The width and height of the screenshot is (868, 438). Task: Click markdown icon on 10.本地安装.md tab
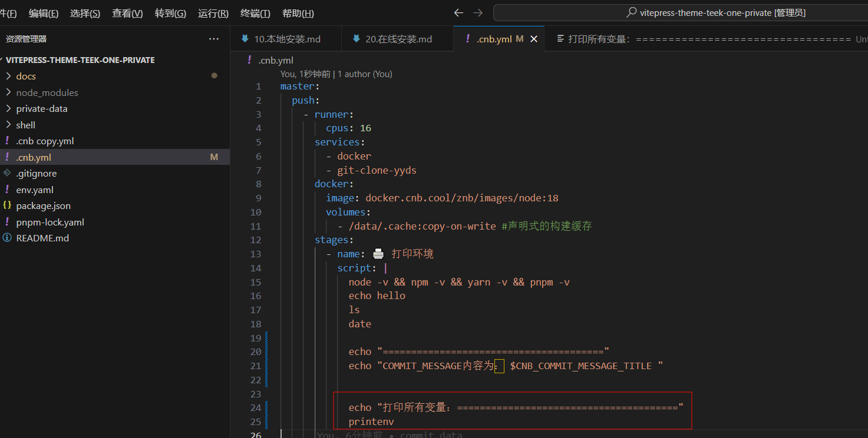click(245, 39)
